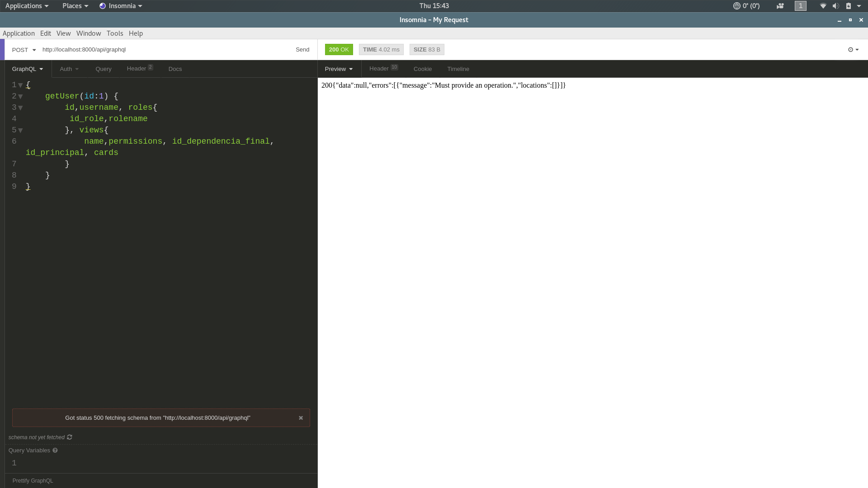
Task: Open the Query dropdown menu
Action: point(103,69)
